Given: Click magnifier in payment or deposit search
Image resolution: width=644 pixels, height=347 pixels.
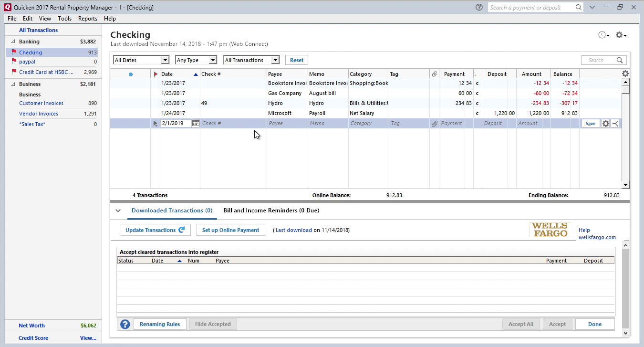Looking at the screenshot, I should pyautogui.click(x=578, y=8).
